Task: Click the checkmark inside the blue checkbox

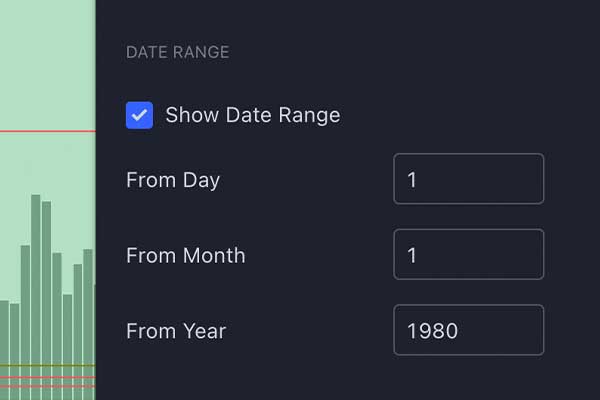Action: pos(139,115)
